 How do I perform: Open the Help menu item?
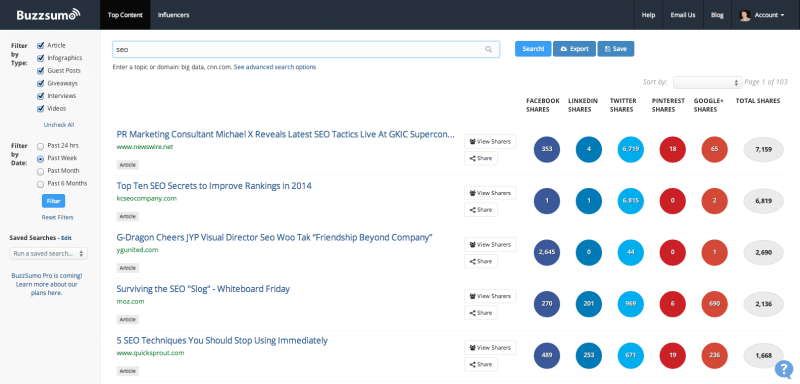pyautogui.click(x=648, y=15)
